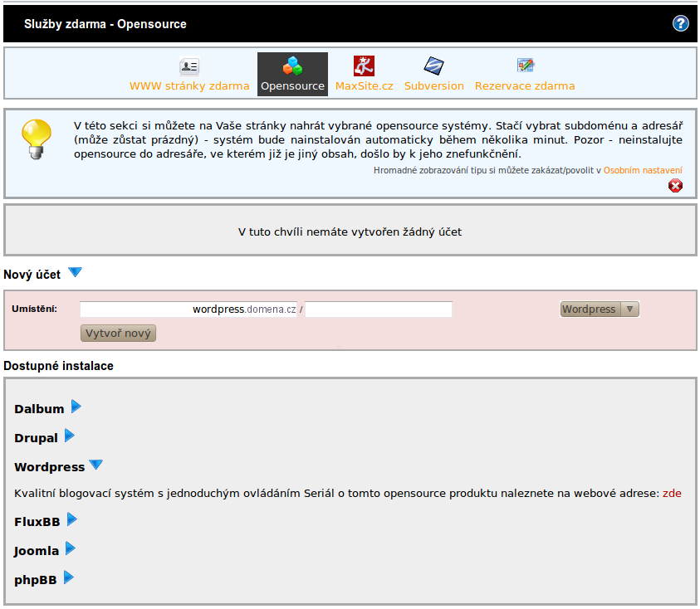The image size is (700, 609).
Task: Follow the Osobním nastavení link
Action: [643, 170]
